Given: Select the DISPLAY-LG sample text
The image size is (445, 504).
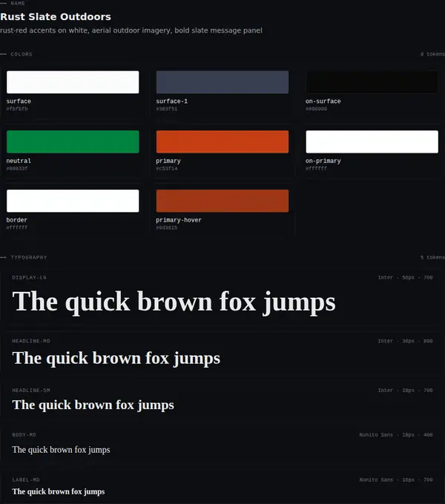Looking at the screenshot, I should click(x=174, y=302).
